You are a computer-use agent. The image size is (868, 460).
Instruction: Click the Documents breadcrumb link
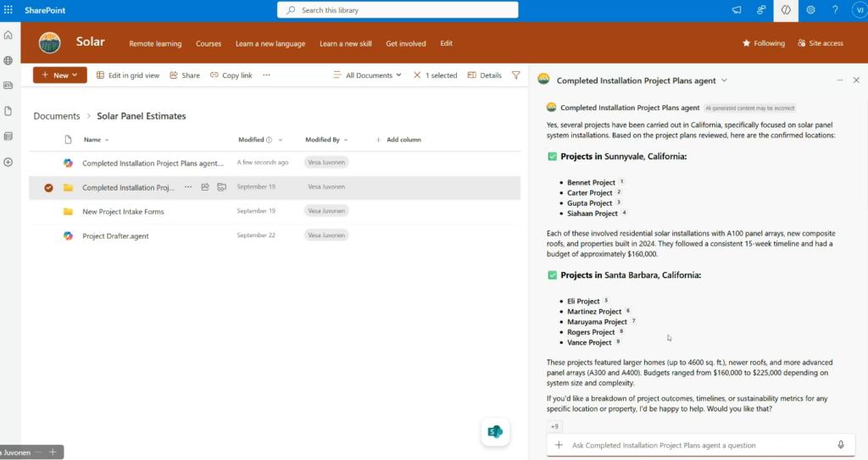(56, 116)
